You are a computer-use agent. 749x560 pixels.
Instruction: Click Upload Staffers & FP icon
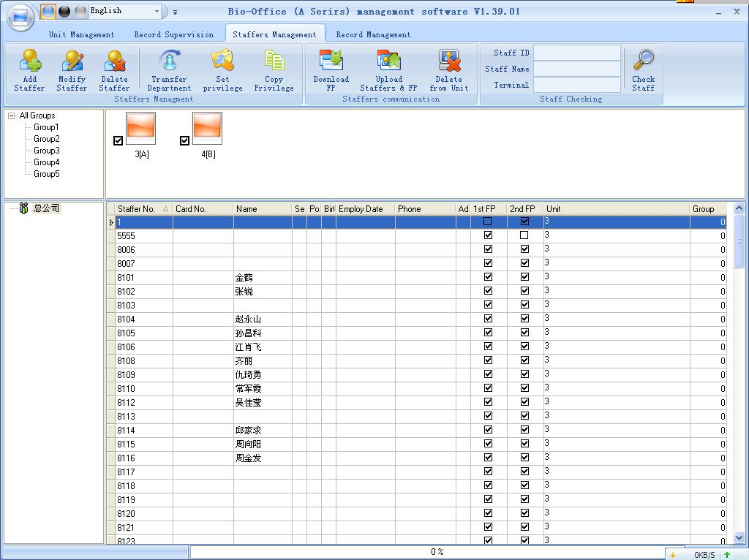[388, 63]
